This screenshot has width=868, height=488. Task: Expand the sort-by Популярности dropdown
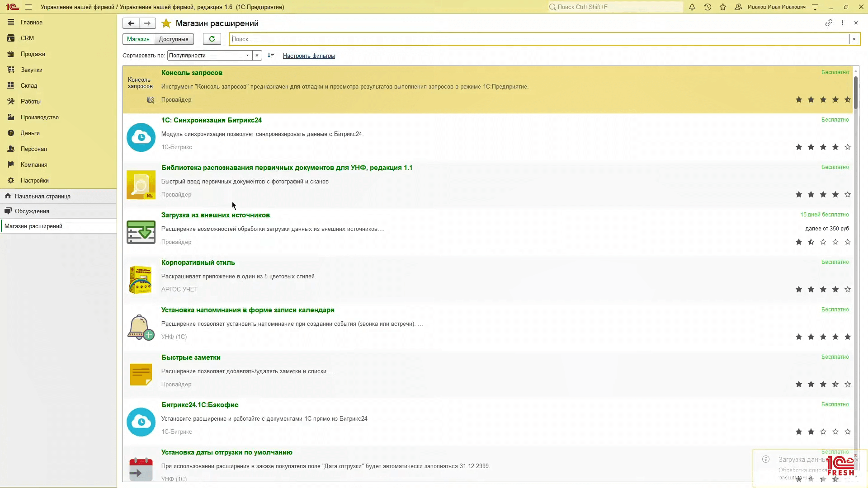[x=247, y=55]
